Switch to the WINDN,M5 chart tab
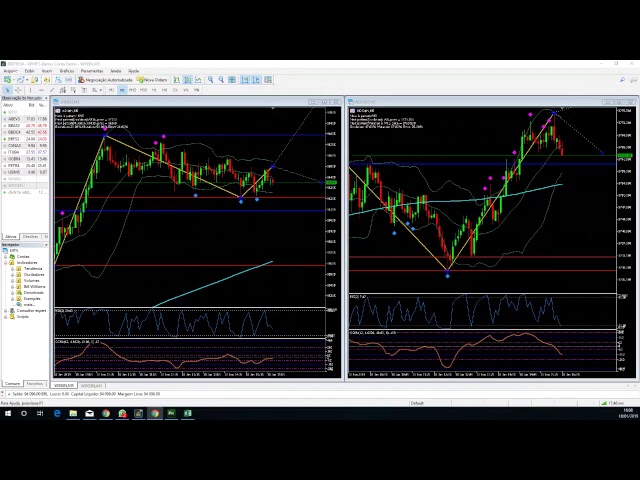Image resolution: width=640 pixels, height=480 pixels. click(x=64, y=385)
